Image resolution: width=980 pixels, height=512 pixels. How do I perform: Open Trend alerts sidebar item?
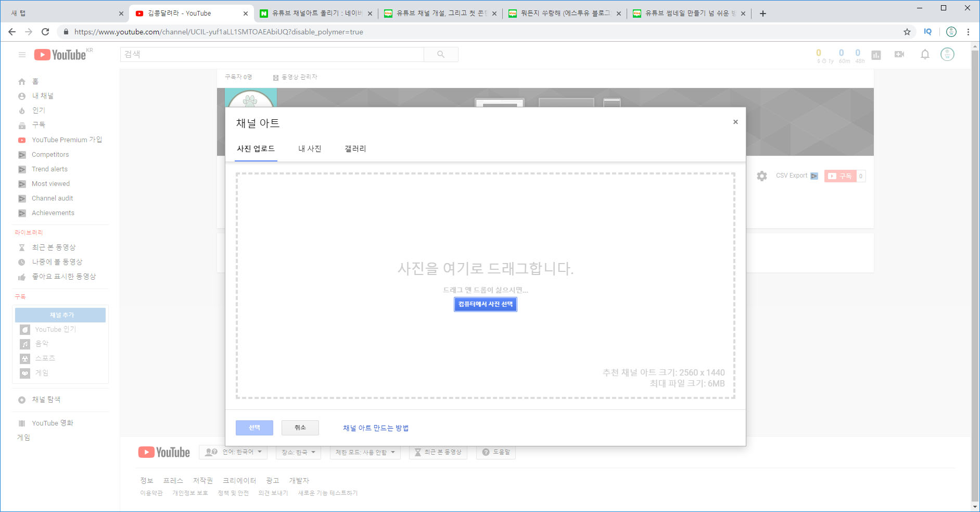pyautogui.click(x=49, y=169)
